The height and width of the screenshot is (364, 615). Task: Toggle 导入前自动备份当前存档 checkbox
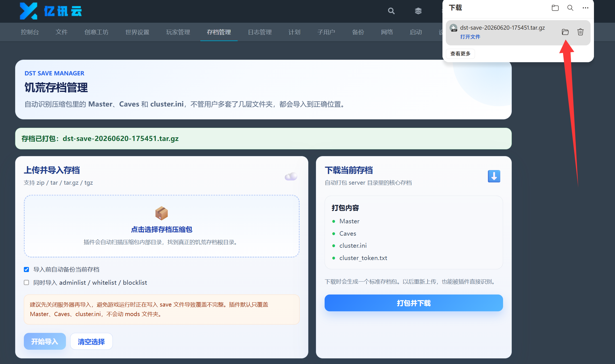point(26,270)
